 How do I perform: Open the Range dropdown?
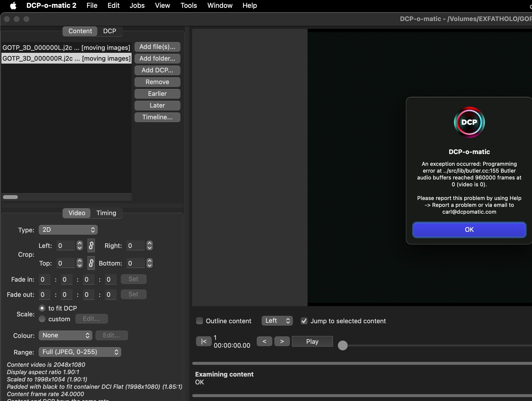tap(80, 352)
